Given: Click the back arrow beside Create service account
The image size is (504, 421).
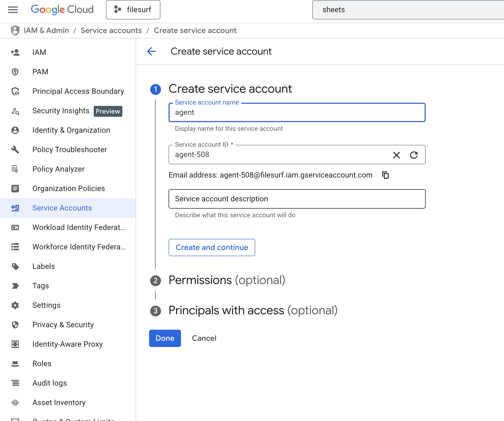Looking at the screenshot, I should tap(151, 51).
